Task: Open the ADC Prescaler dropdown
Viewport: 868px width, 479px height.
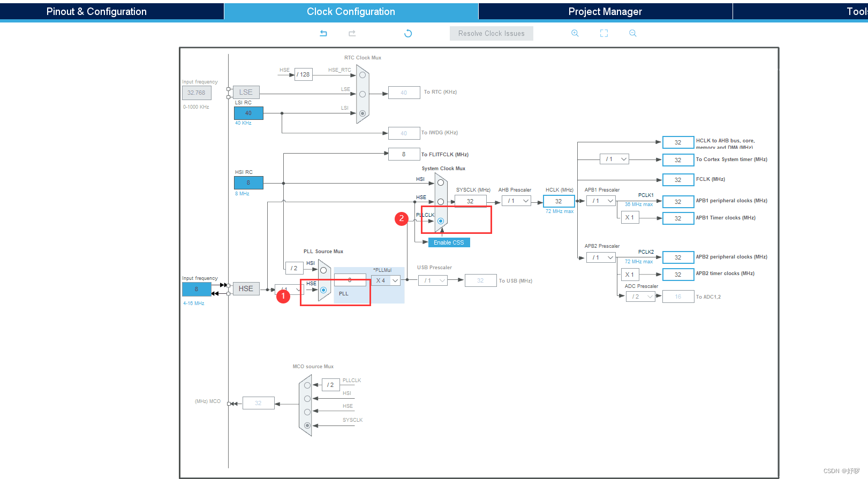Action: click(640, 296)
